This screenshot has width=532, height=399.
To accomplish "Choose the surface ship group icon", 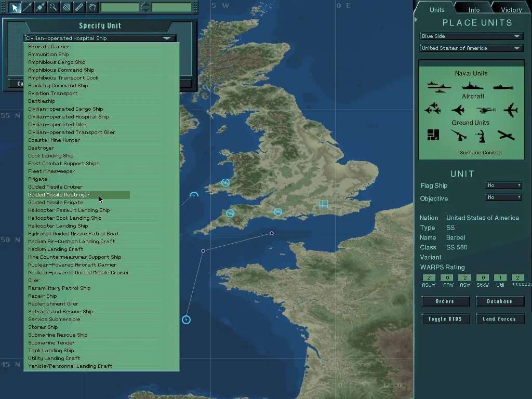I will tap(439, 87).
